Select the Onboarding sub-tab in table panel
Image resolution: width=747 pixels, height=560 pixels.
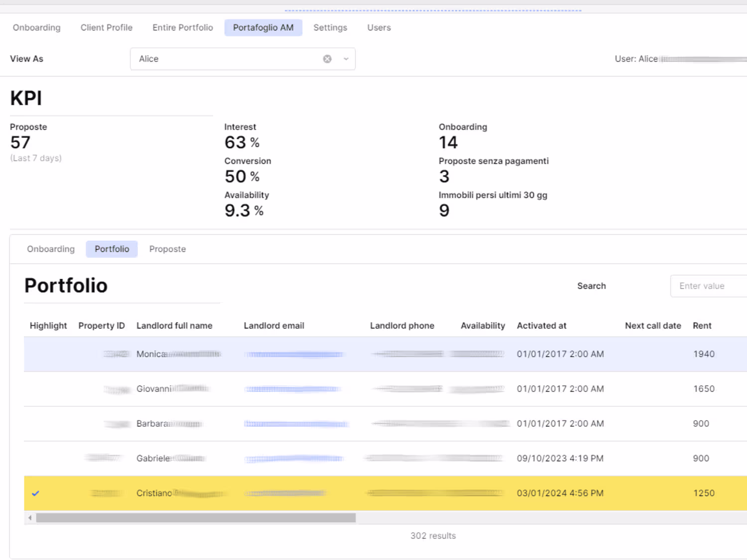tap(51, 249)
